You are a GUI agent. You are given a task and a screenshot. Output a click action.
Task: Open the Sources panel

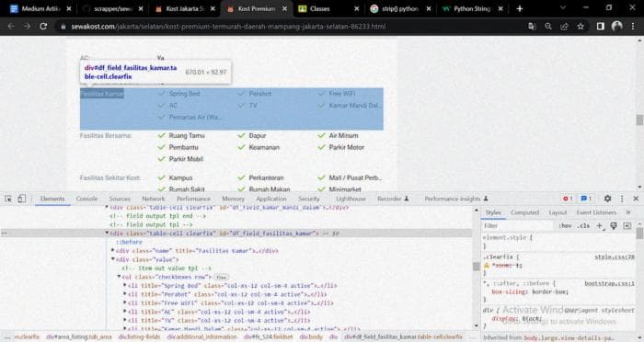[x=120, y=199]
